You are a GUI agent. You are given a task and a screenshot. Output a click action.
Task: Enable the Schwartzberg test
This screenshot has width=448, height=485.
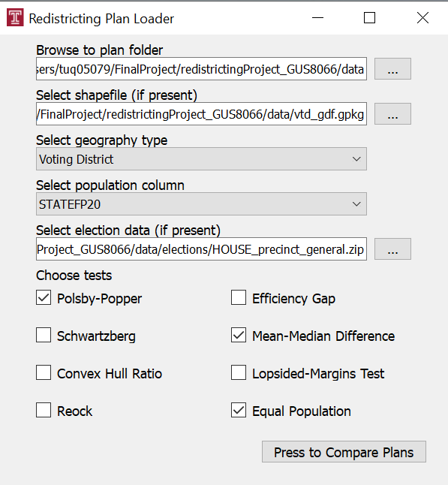(x=44, y=335)
